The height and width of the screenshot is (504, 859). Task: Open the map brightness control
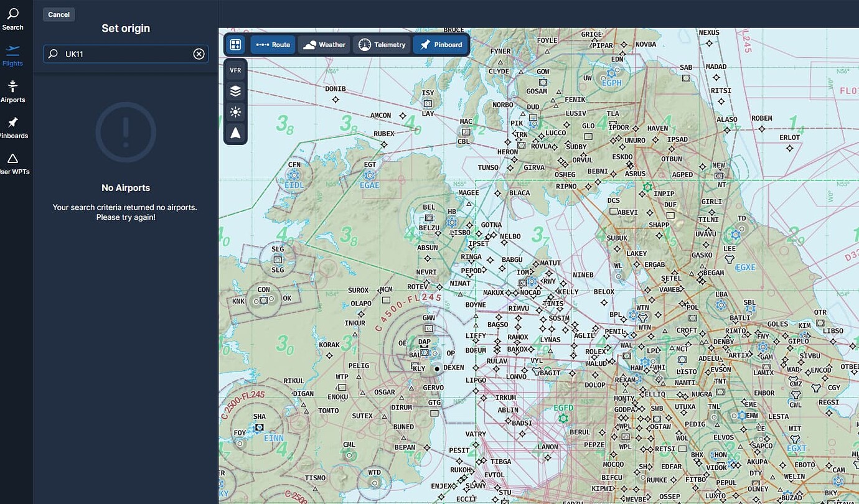[x=235, y=112]
